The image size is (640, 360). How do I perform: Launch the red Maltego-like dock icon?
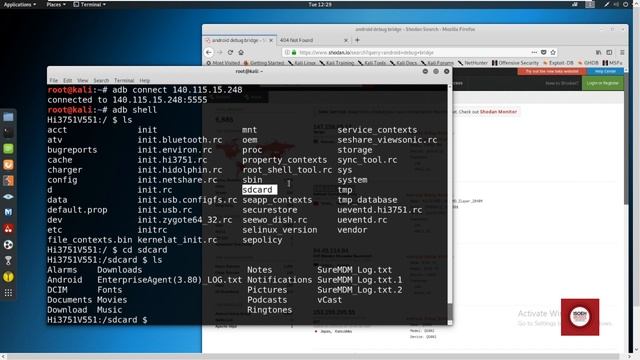pos(8,229)
